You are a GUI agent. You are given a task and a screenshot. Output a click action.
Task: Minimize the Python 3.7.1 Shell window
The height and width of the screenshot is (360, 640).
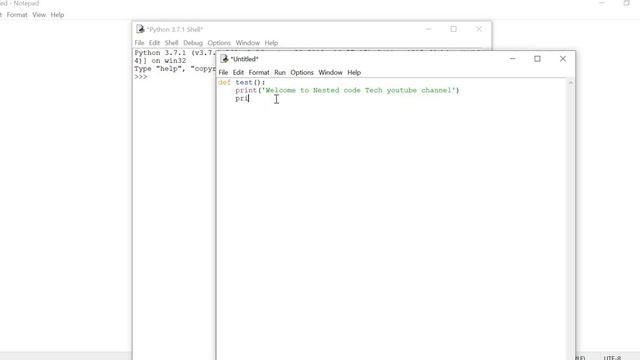click(428, 29)
